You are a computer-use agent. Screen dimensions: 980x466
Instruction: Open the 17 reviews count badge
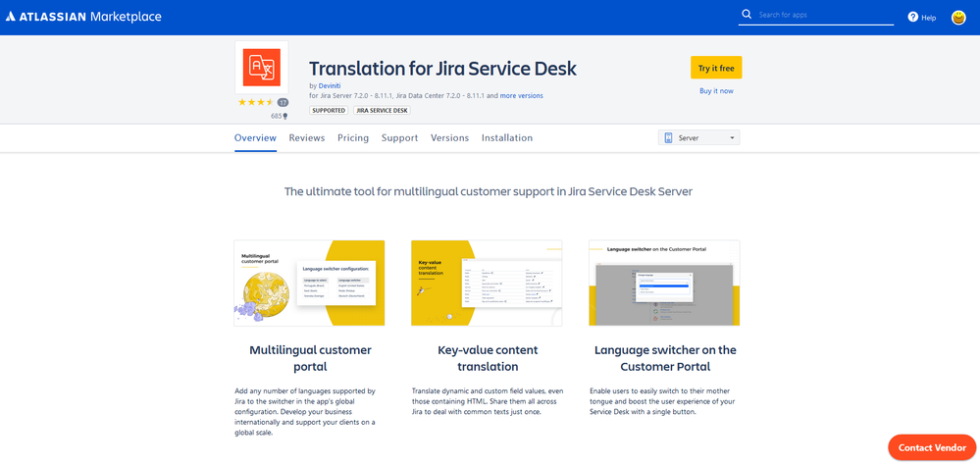click(283, 102)
